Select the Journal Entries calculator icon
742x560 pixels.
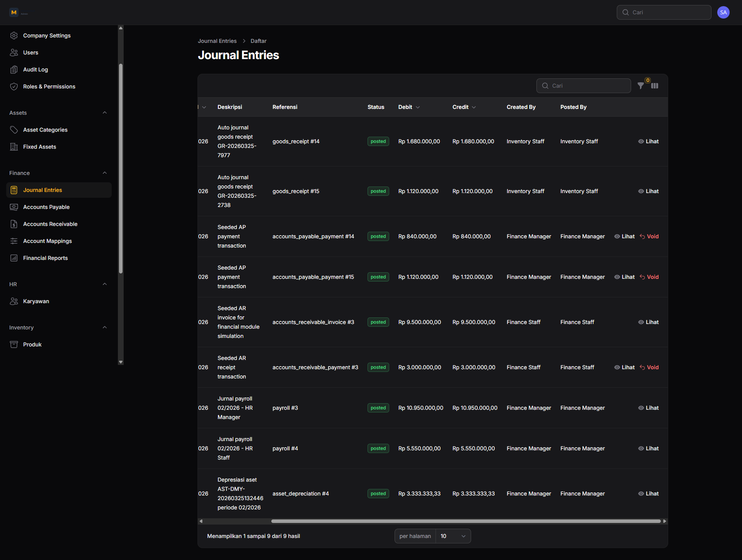14,190
